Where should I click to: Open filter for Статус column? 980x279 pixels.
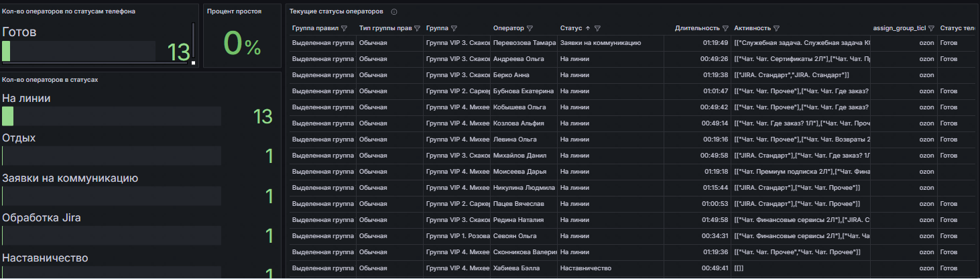pyautogui.click(x=597, y=29)
